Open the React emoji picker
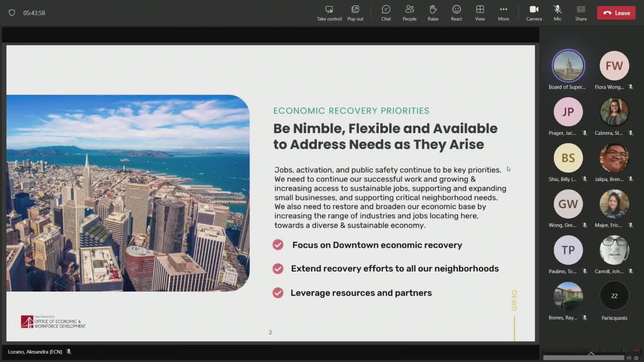The height and width of the screenshot is (362, 644). (x=456, y=13)
